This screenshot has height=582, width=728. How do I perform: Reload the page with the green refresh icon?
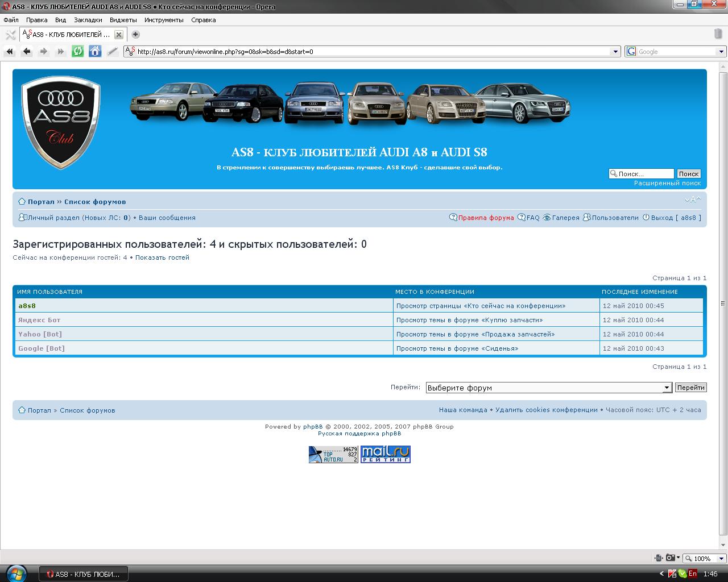(x=78, y=51)
